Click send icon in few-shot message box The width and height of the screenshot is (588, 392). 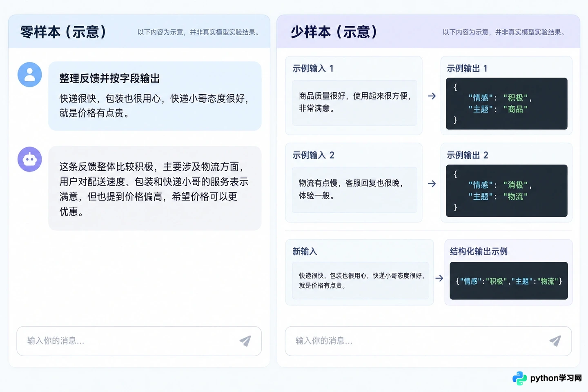click(x=555, y=341)
